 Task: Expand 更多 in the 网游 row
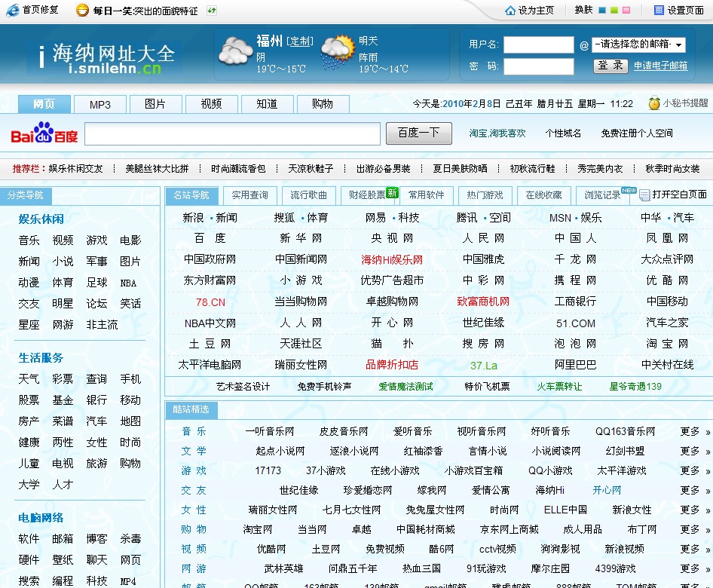[x=695, y=568]
